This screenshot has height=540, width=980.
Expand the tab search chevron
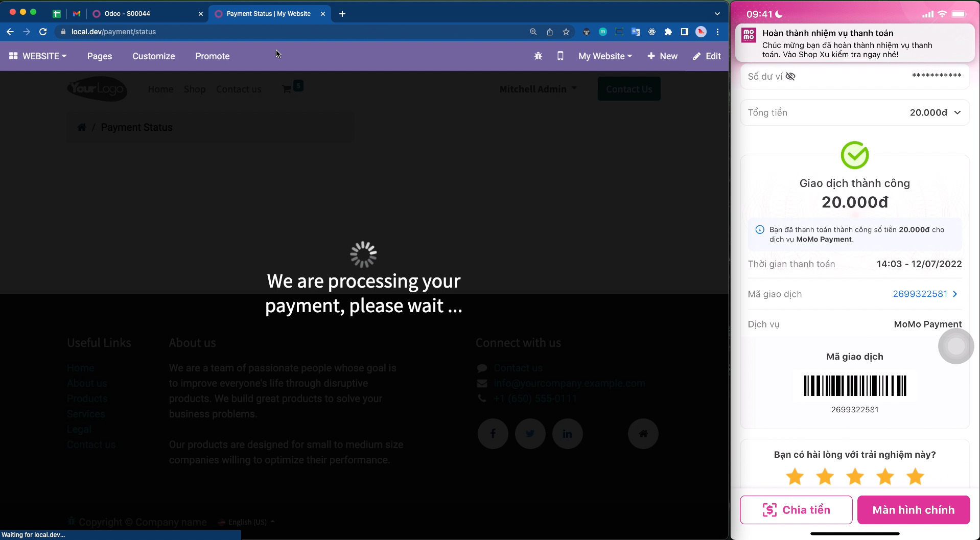point(717,14)
